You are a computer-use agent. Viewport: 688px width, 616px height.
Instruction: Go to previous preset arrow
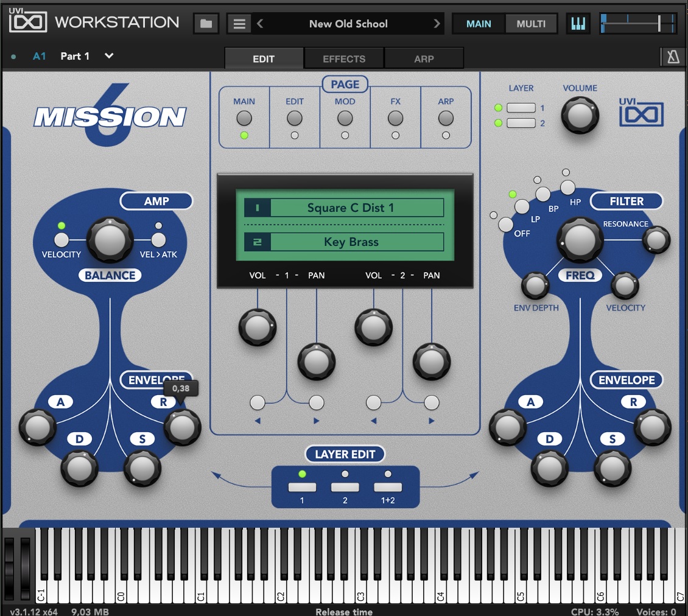(260, 24)
